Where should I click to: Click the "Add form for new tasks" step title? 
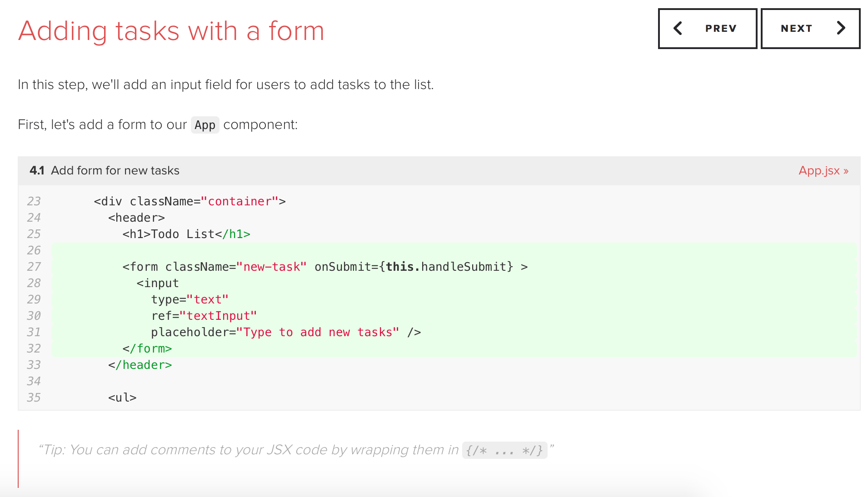coord(115,170)
